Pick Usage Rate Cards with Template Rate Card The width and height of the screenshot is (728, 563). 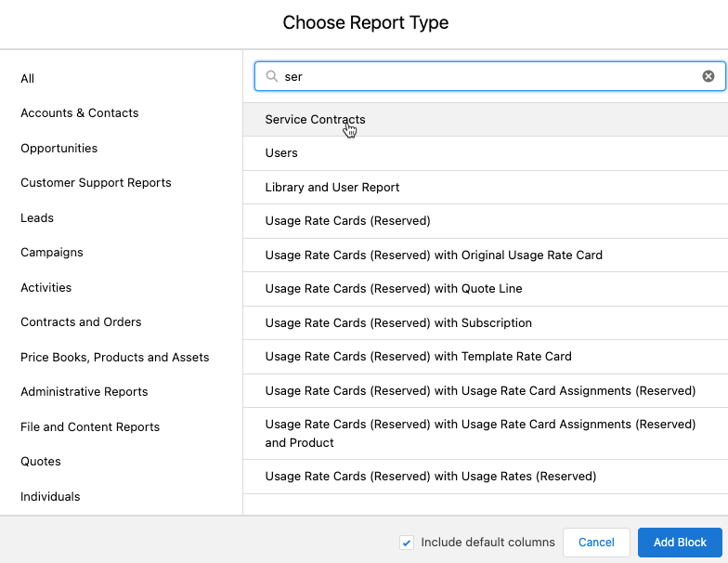tap(418, 357)
